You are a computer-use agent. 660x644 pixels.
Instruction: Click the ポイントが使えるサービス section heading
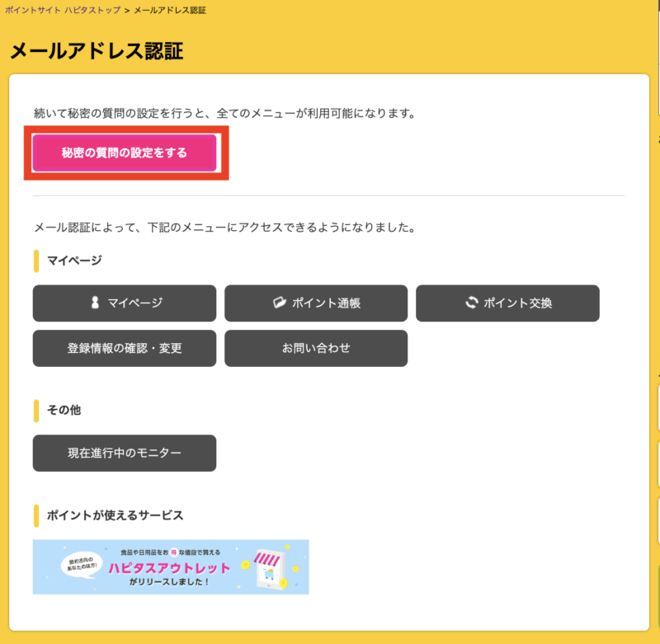115,515
